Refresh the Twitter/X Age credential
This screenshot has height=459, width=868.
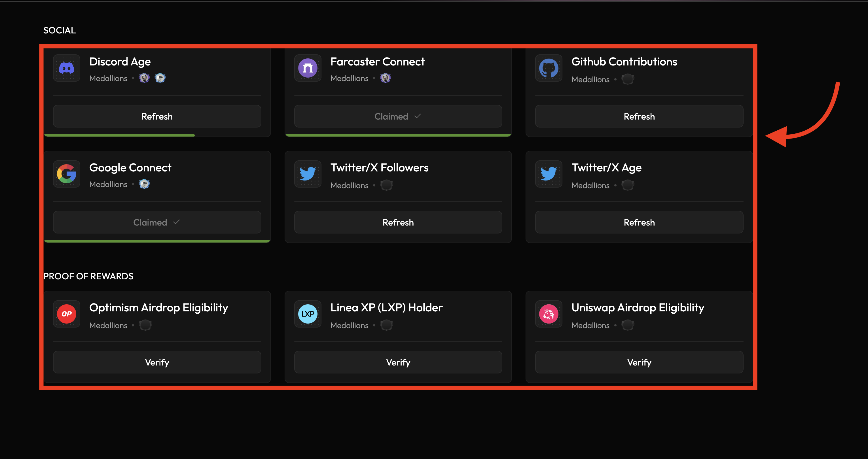point(639,222)
